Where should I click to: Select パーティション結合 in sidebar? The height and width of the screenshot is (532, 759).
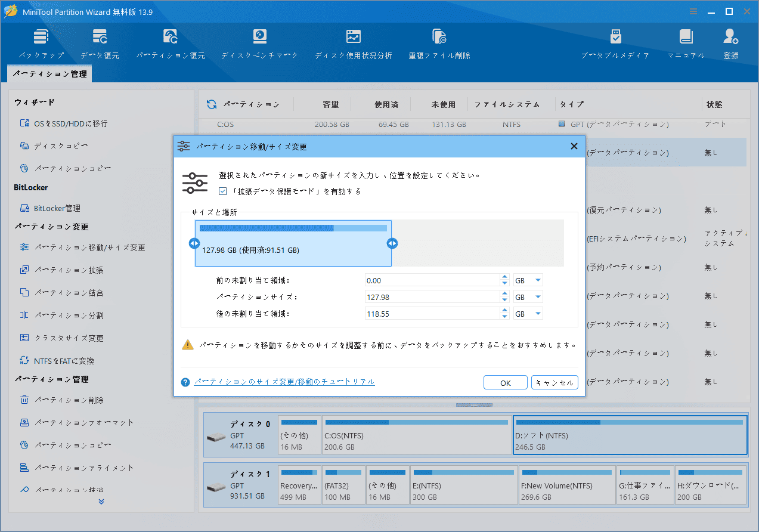click(x=61, y=293)
